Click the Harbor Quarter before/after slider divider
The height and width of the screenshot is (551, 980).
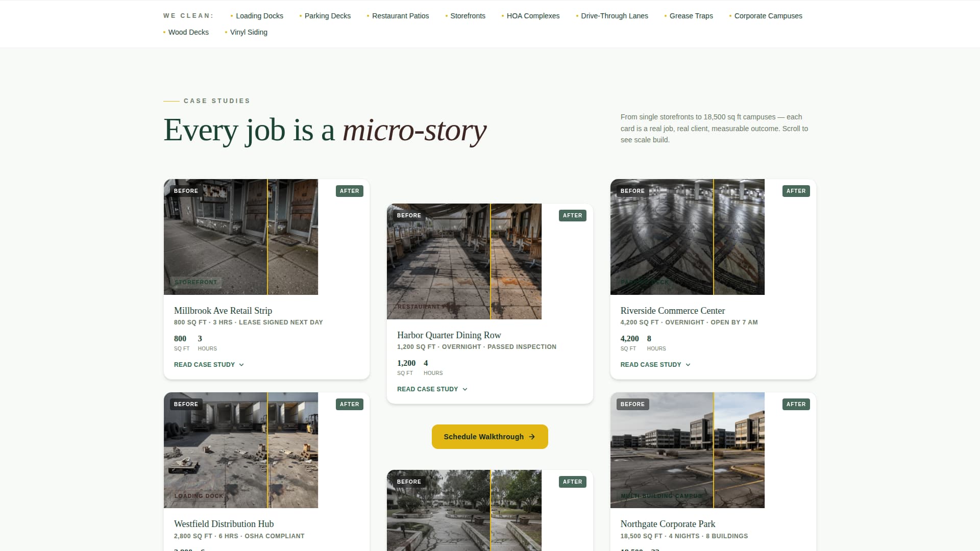(491, 261)
